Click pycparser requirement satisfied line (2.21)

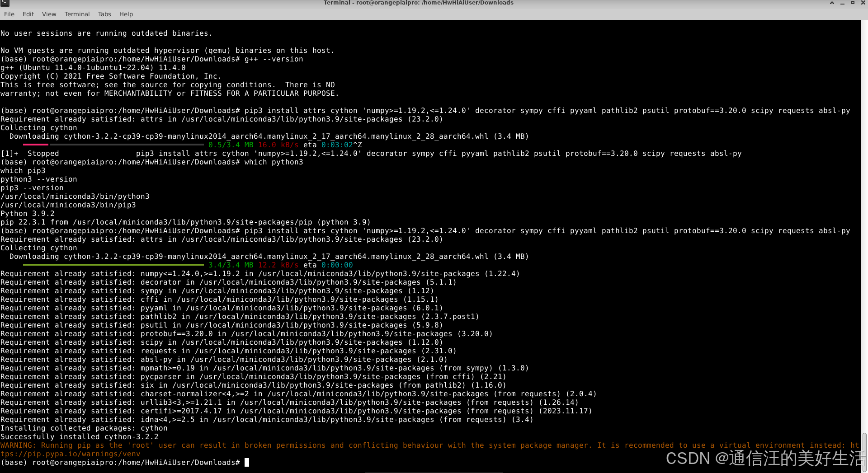(253, 377)
